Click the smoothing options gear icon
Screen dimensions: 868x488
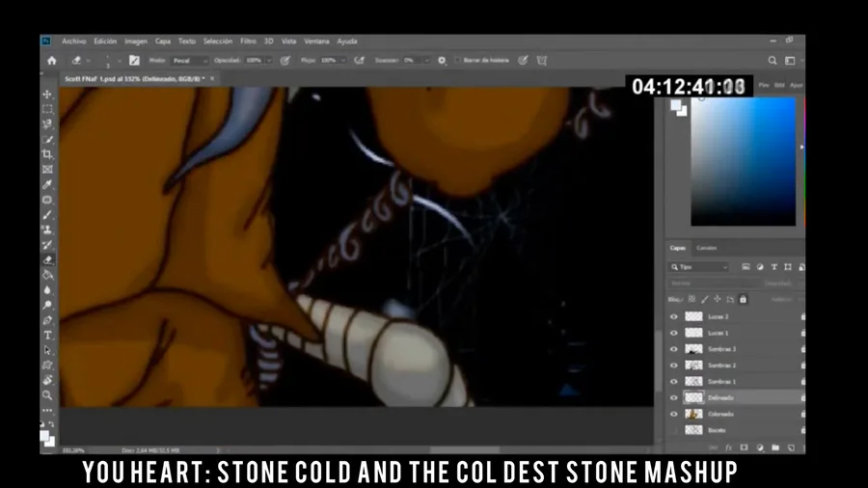[x=442, y=61]
